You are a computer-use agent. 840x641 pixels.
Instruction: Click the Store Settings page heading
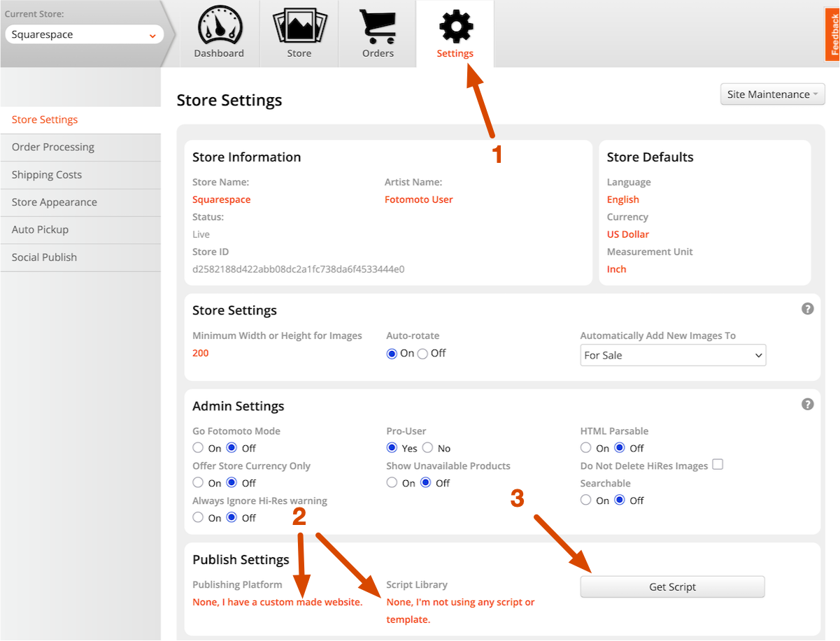[229, 100]
